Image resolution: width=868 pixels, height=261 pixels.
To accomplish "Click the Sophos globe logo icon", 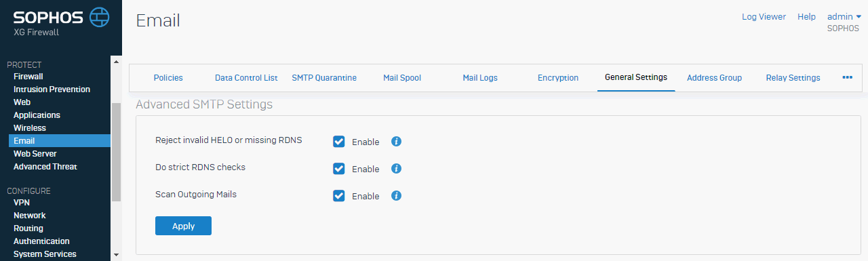I will click(100, 16).
